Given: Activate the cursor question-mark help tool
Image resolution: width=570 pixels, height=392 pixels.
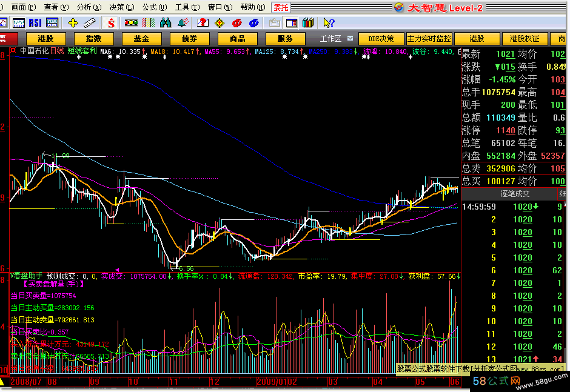Looking at the screenshot, I should [329, 23].
